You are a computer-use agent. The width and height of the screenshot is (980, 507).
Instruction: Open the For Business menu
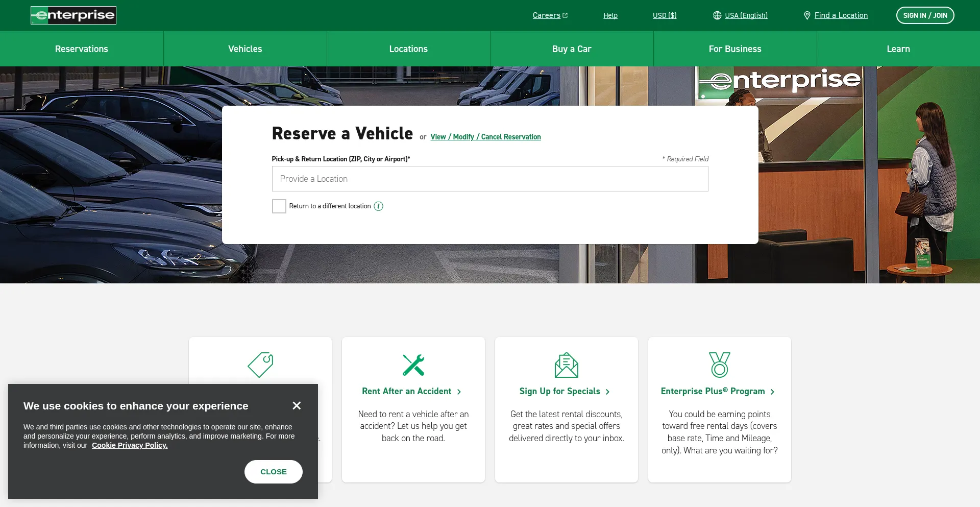click(x=735, y=49)
